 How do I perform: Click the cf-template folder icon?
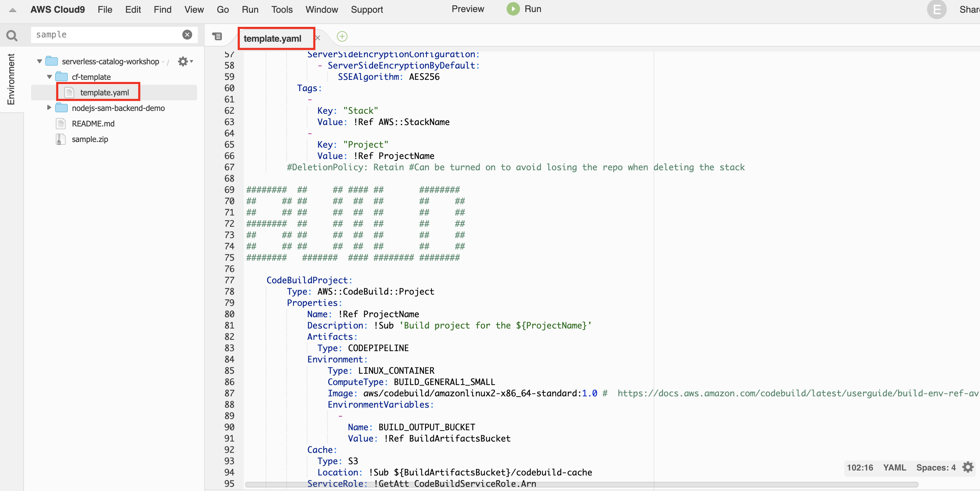coord(61,76)
